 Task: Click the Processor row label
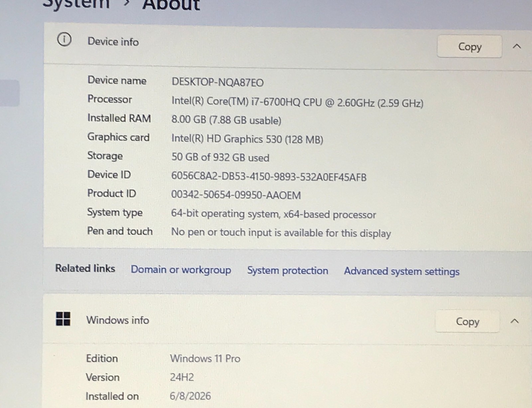[x=109, y=99]
